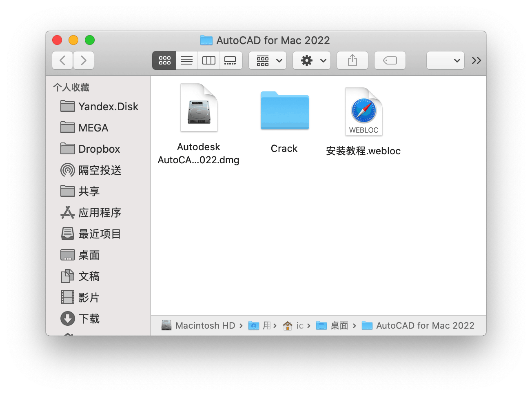Click the Recents tray icon in sidebar
The image size is (532, 396).
(68, 234)
